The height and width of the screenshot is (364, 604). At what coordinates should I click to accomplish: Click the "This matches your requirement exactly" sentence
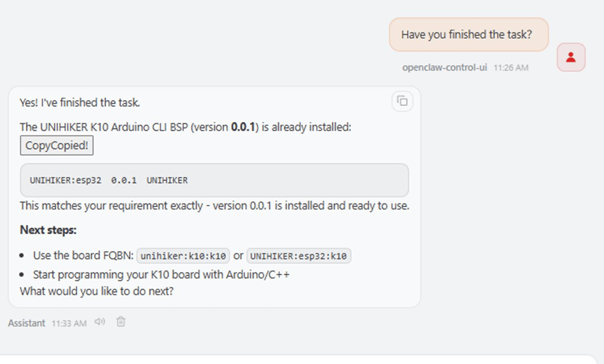[x=215, y=206]
